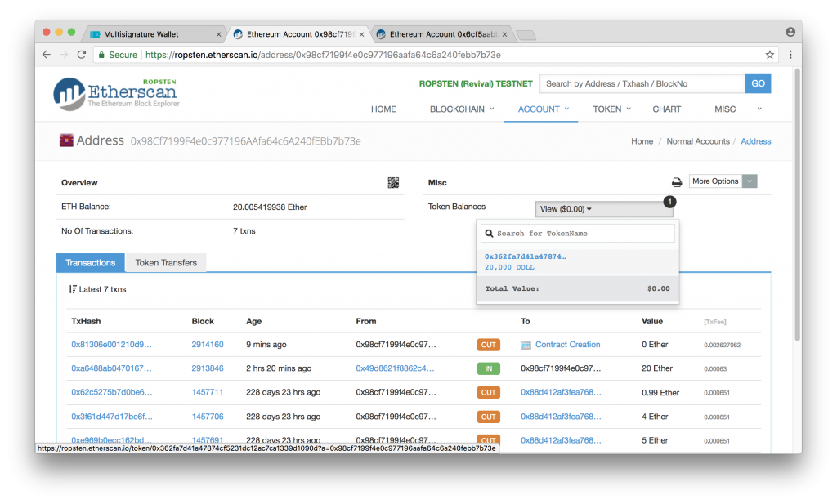Click the page vertical scrollbar

coord(798,205)
